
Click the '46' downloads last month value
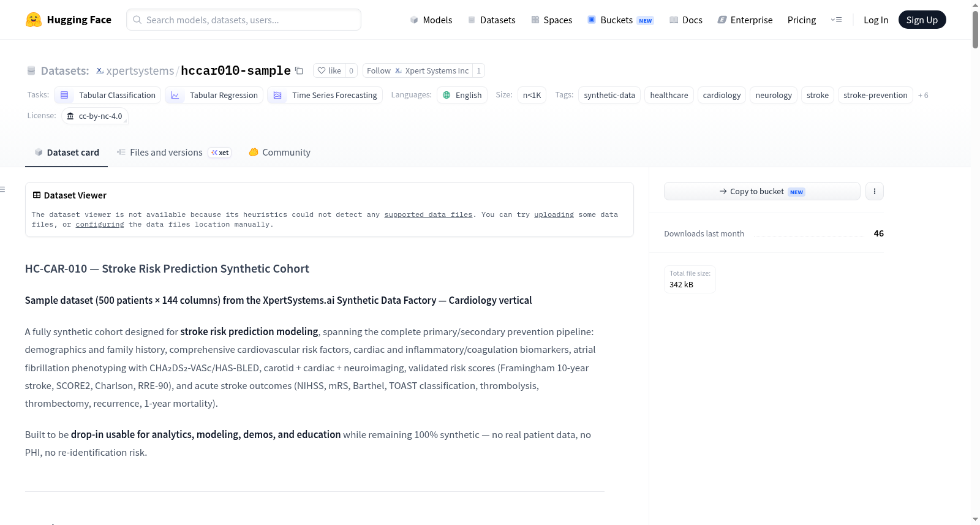click(878, 233)
